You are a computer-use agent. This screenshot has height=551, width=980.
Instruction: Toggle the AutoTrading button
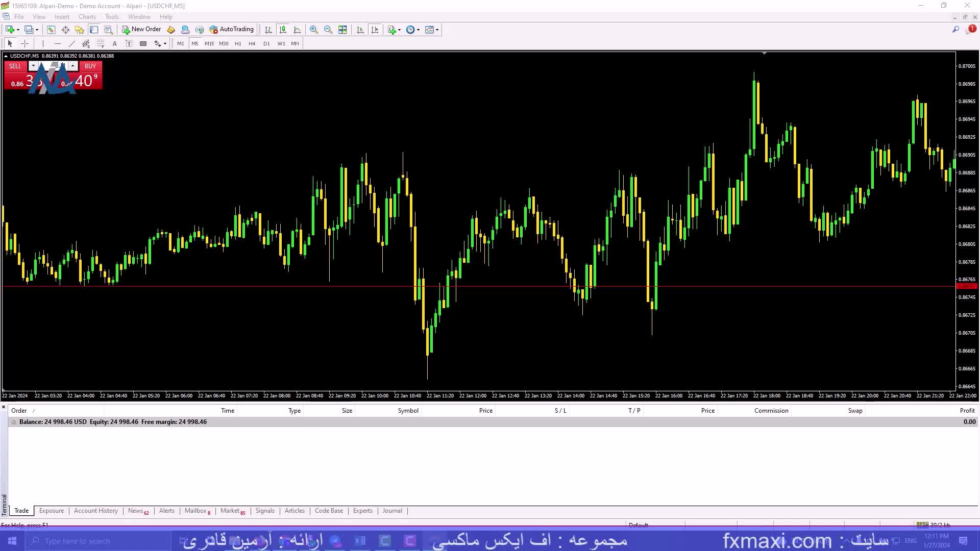(x=231, y=30)
